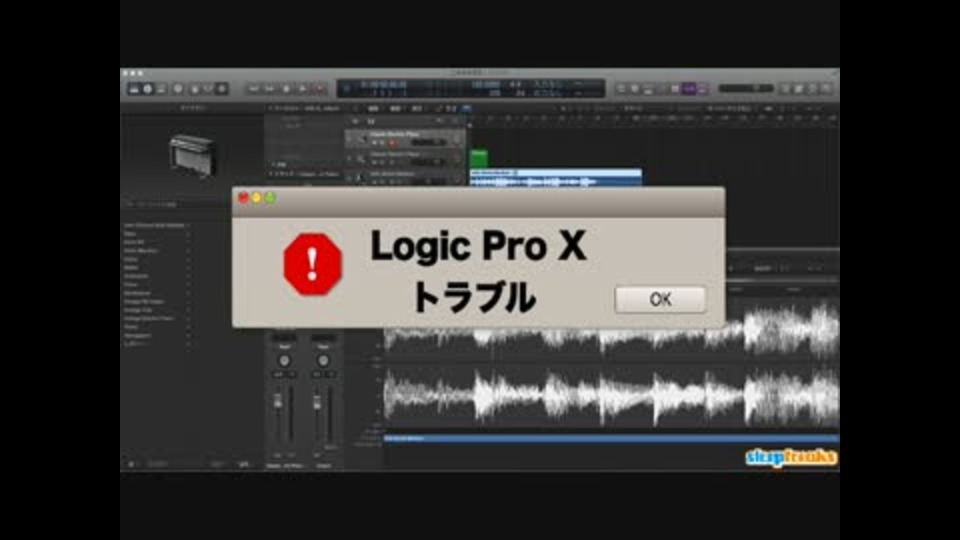Open the Loop Browser from control bar
Screen dimensions: 960x540
(x=812, y=89)
